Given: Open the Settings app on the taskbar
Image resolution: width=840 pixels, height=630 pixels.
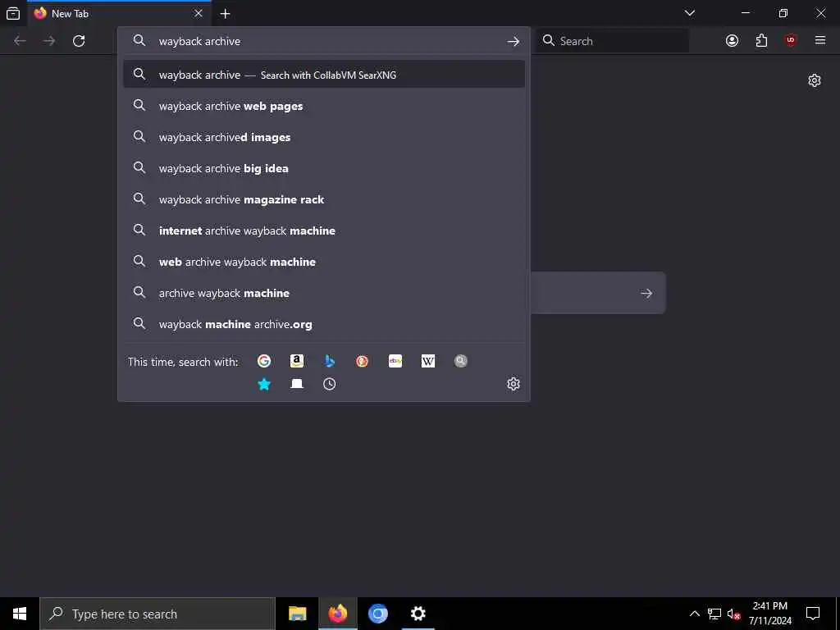Looking at the screenshot, I should (x=418, y=614).
